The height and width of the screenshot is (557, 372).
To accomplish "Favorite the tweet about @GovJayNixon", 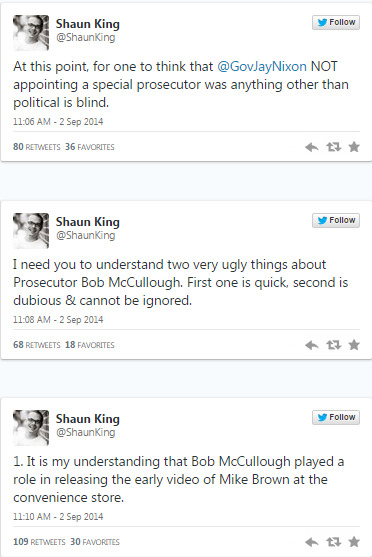I will 354,147.
